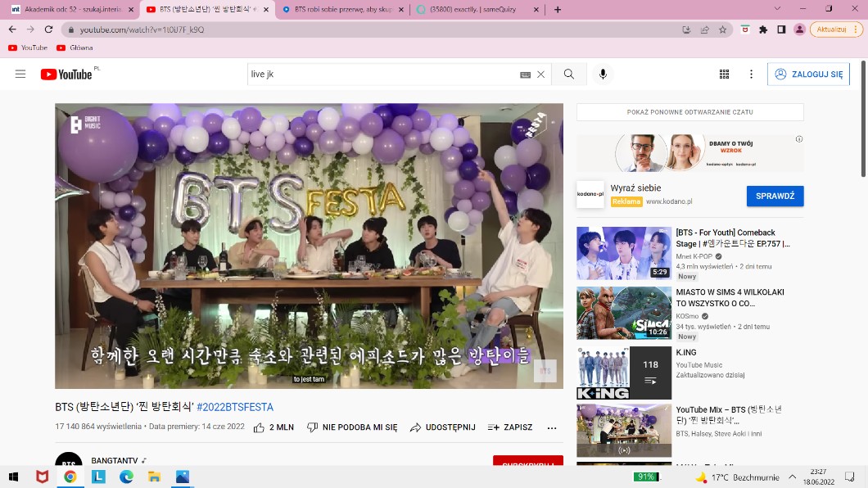Open on-screen keyboard icon in search box

pyautogui.click(x=525, y=75)
